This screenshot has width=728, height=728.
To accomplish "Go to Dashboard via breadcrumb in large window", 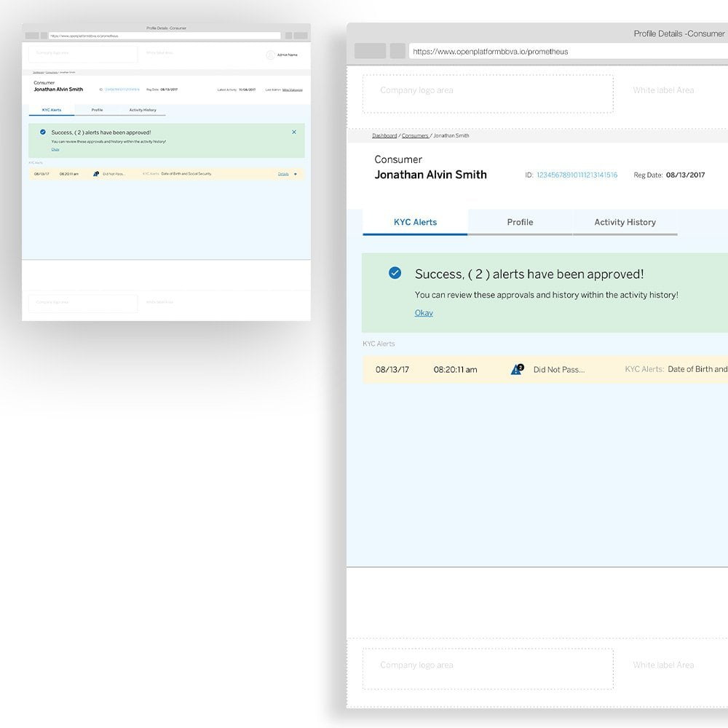I will 384,135.
